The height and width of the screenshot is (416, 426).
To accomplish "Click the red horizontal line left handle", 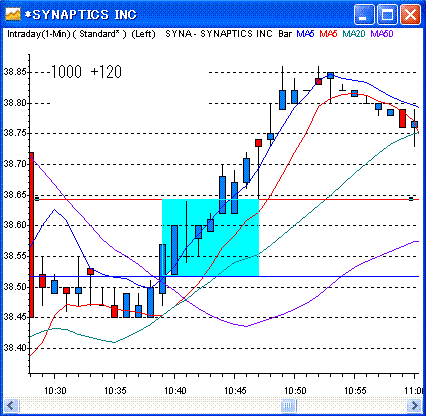I will (x=37, y=199).
